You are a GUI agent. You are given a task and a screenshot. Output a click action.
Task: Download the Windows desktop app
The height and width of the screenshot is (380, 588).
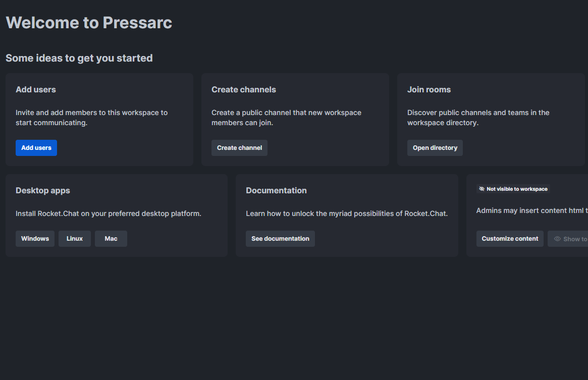(x=35, y=239)
